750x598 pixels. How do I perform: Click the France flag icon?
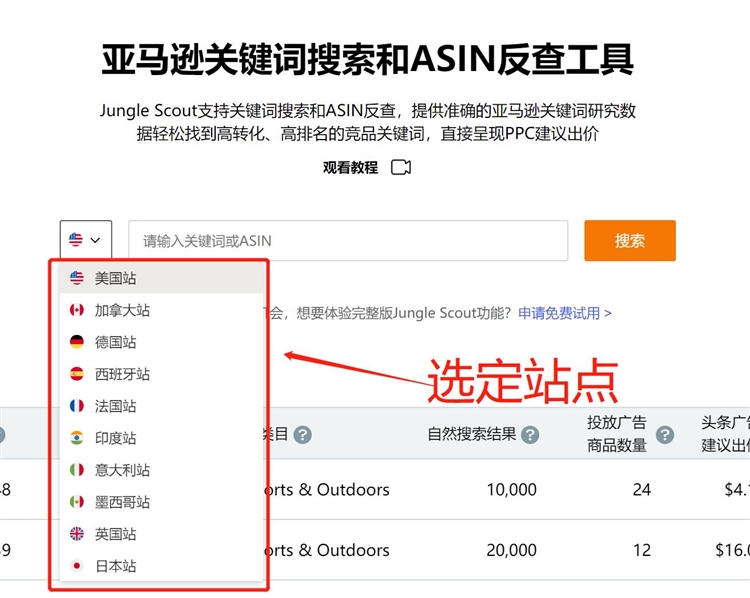click(x=77, y=406)
